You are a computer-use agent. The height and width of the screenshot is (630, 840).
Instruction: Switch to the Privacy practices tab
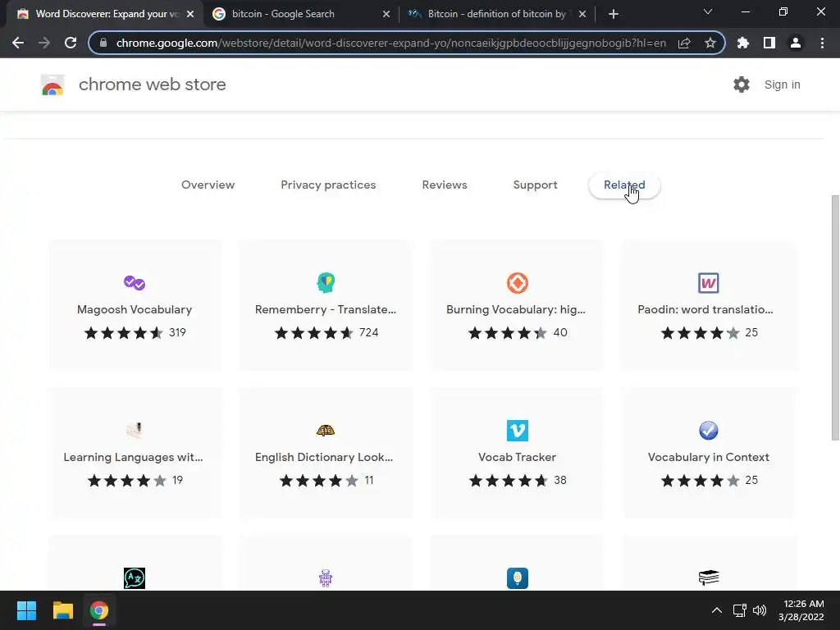328,185
